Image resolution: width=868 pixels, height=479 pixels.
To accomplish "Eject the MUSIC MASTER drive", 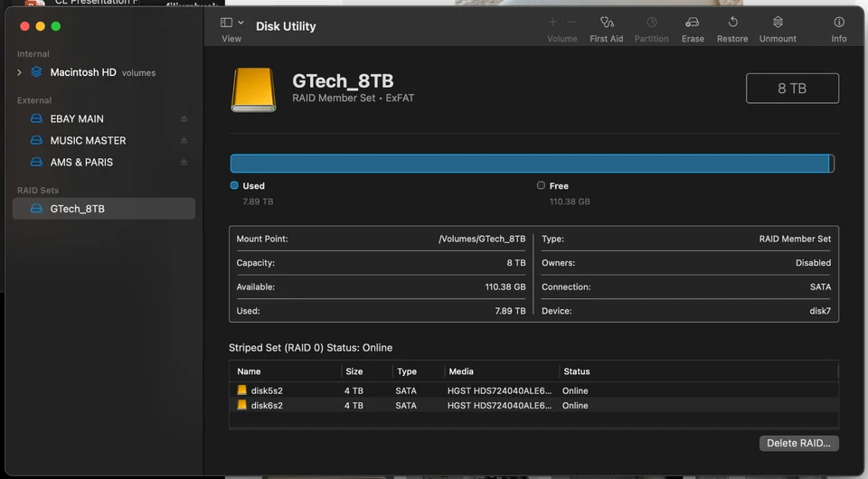I will click(184, 140).
